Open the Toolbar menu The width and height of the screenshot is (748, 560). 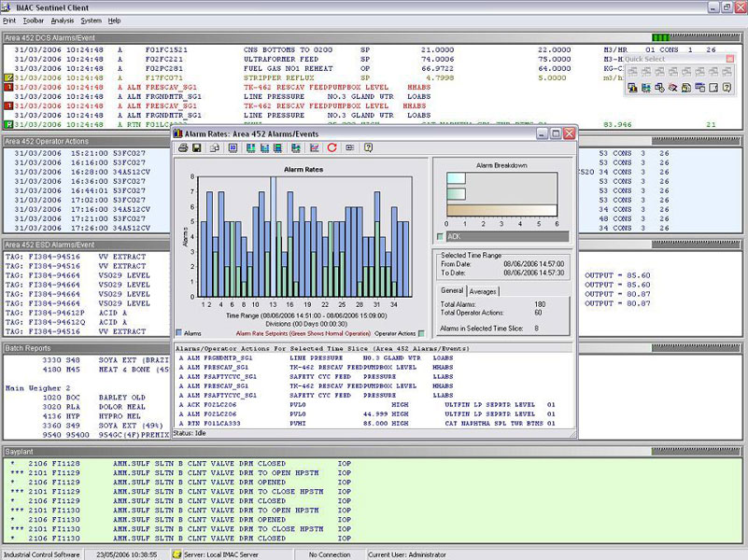coord(33,20)
